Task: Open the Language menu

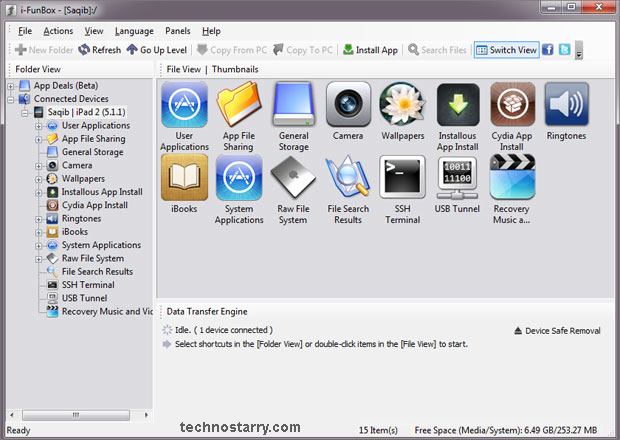Action: tap(134, 31)
